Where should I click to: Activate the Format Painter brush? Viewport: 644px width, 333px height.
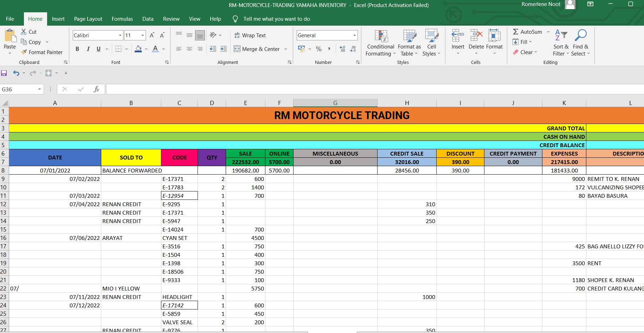[x=24, y=52]
